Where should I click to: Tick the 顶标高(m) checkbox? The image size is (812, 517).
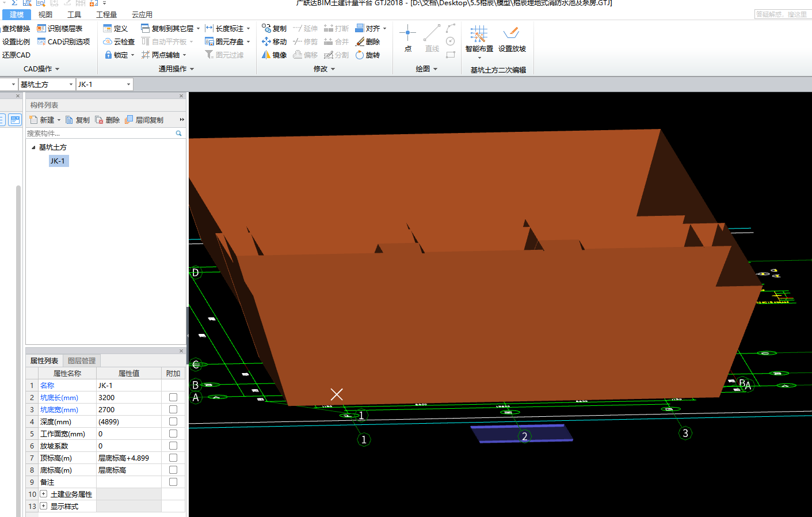pos(173,458)
